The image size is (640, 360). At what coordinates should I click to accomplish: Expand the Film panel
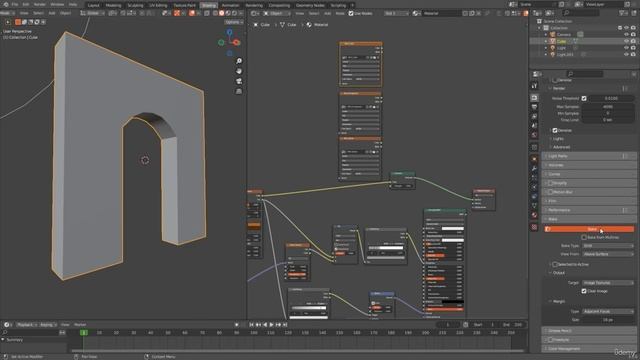pos(589,201)
